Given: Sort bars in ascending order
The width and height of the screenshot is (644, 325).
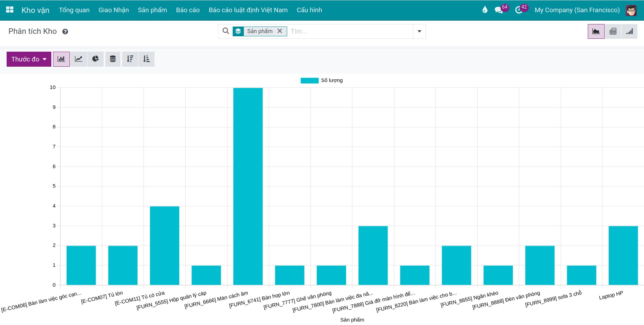Looking at the screenshot, I should (147, 59).
